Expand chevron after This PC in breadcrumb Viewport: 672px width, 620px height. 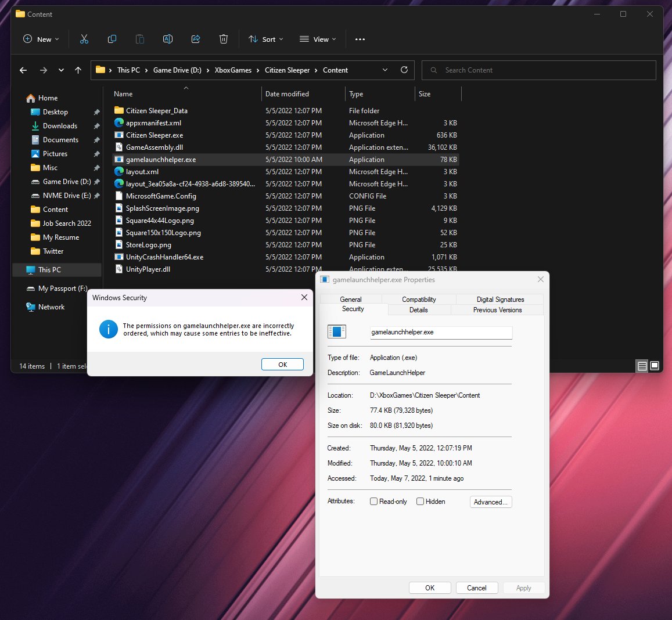click(x=146, y=70)
